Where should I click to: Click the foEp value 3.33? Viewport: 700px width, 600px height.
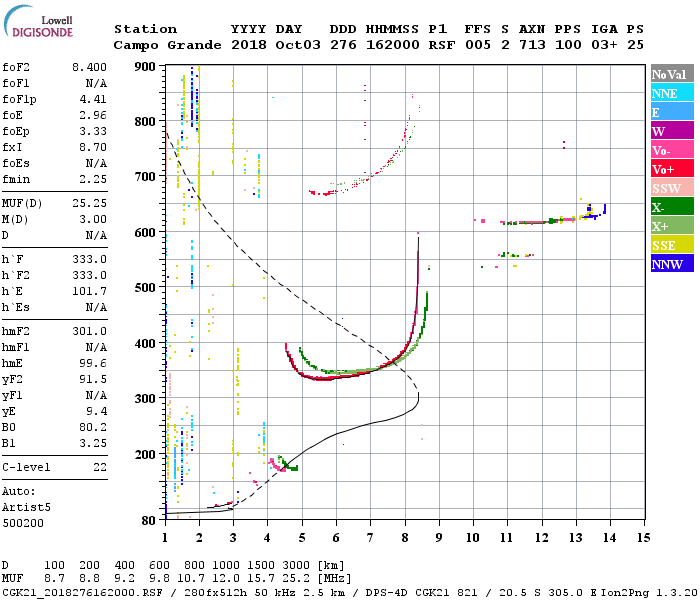coord(93,131)
